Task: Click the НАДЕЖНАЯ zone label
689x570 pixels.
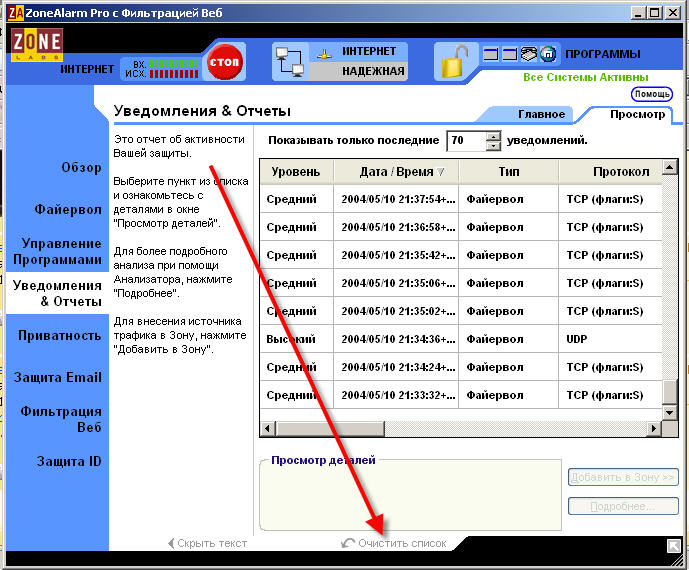Action: click(374, 71)
